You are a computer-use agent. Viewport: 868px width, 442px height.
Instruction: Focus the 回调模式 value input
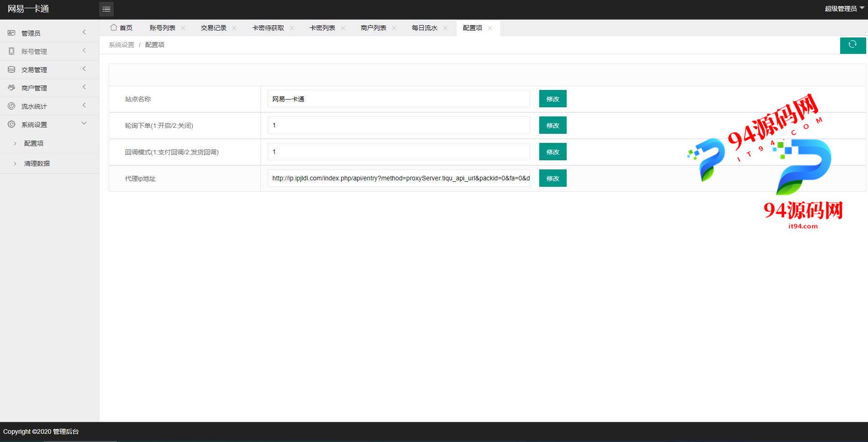pos(399,152)
